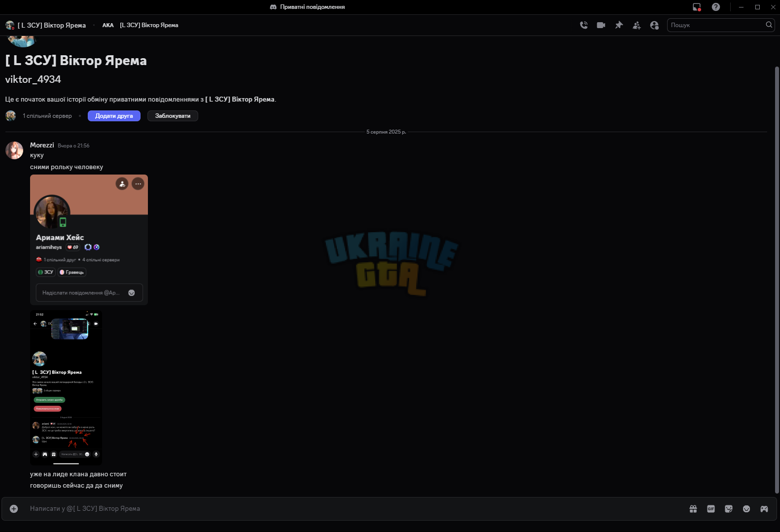This screenshot has height=532, width=780.
Task: Click the magnifier icon in search box
Action: [x=769, y=25]
